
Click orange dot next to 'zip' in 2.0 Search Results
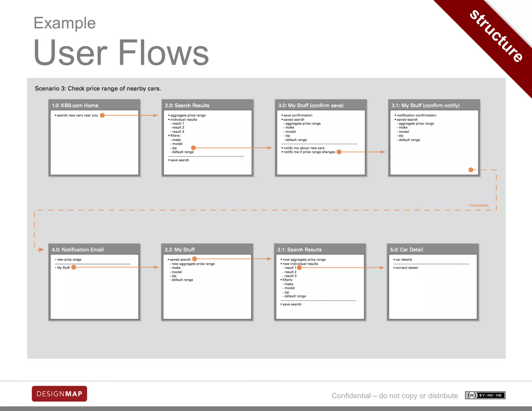click(193, 148)
